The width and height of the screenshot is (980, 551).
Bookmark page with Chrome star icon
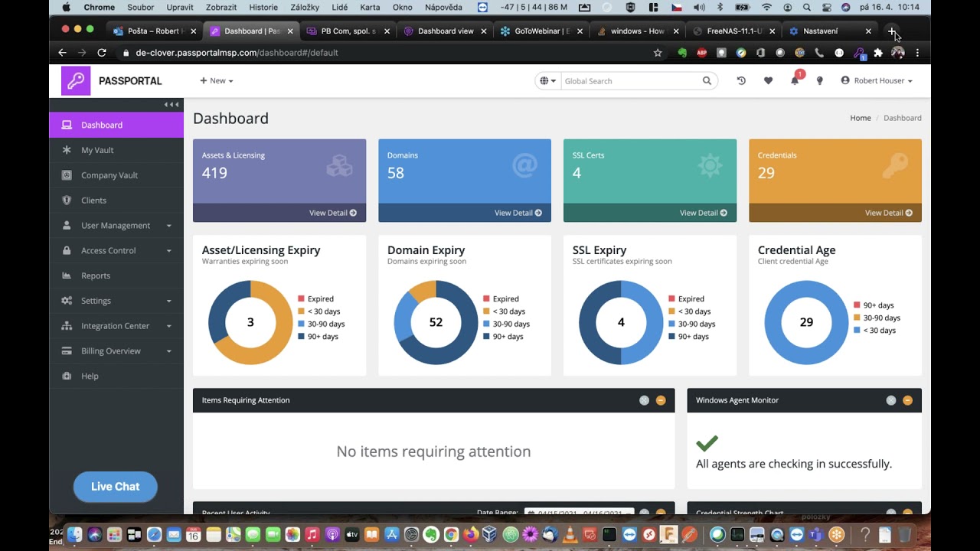(658, 53)
